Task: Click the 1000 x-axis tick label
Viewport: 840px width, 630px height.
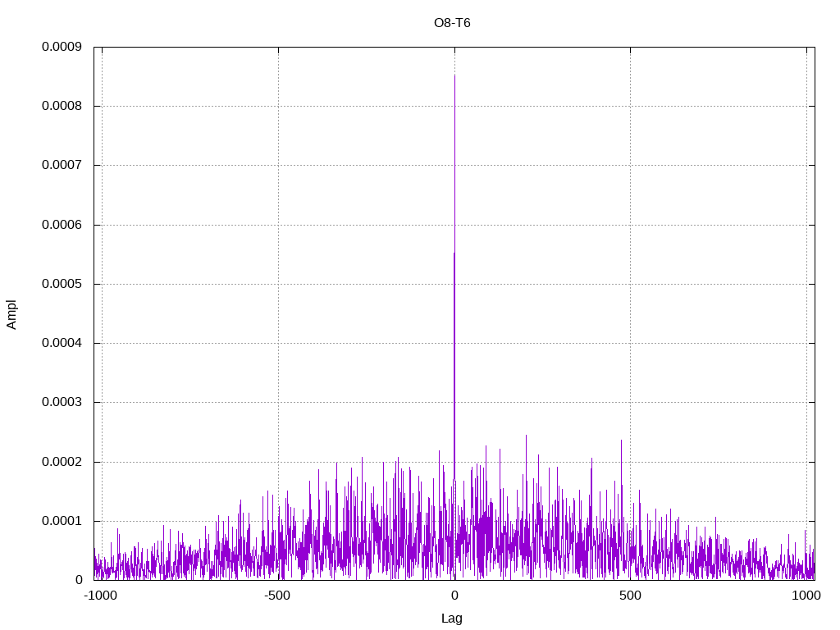Action: pyautogui.click(x=806, y=596)
